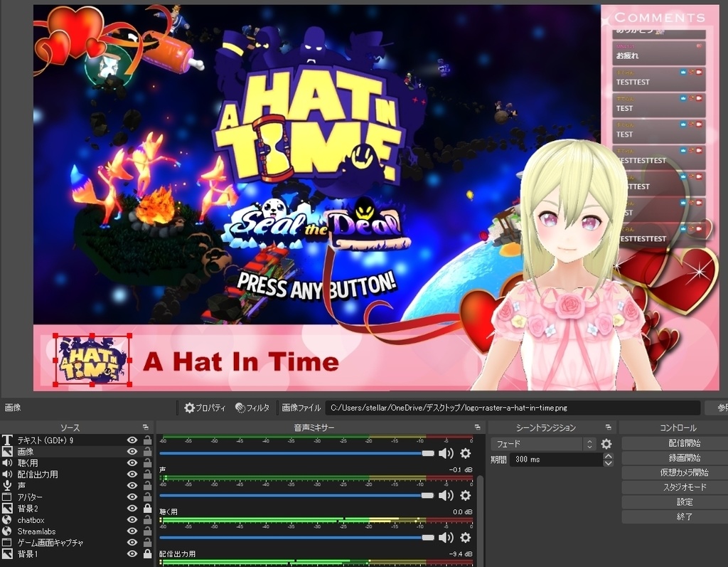Click the image icon of 背景1 source
Screen dimensions: 728x567
7,554
